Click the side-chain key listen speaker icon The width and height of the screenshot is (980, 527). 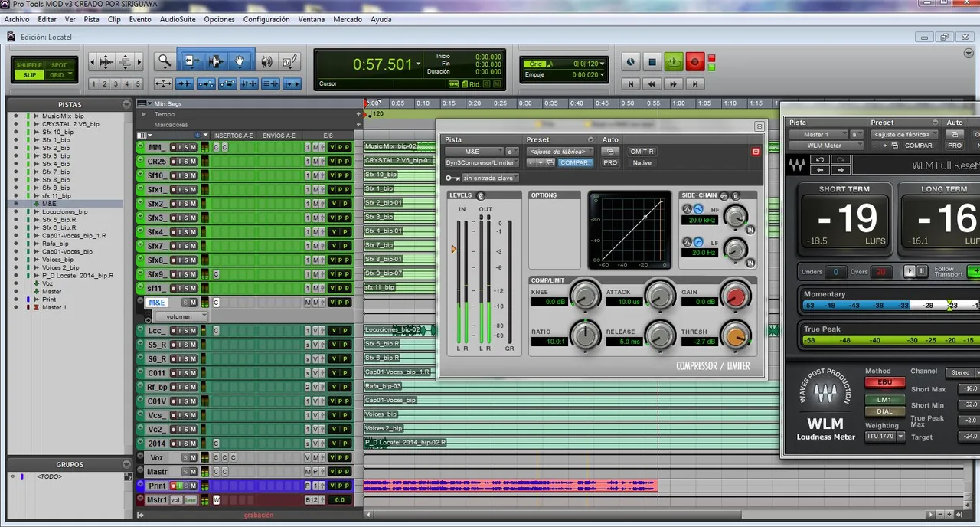pos(735,195)
